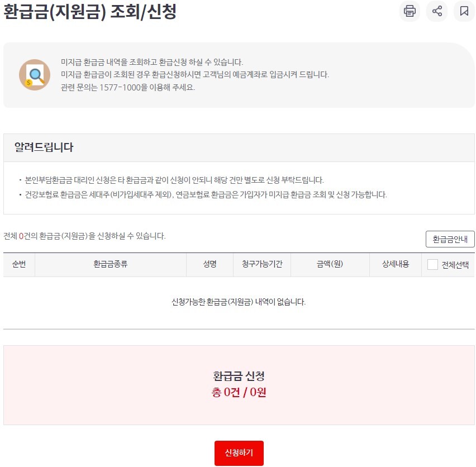
Task: Check the 전체선택 select-all checkbox
Action: pyautogui.click(x=432, y=264)
